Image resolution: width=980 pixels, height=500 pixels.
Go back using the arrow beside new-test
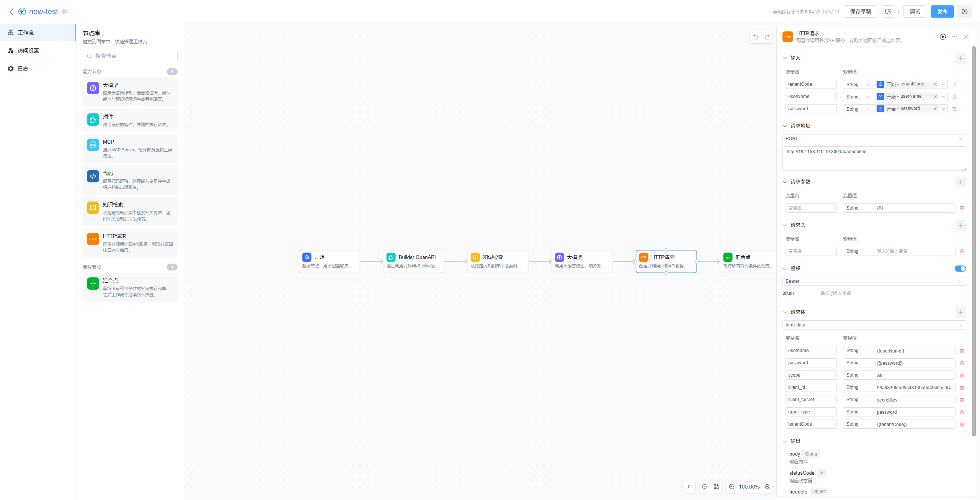tap(11, 12)
